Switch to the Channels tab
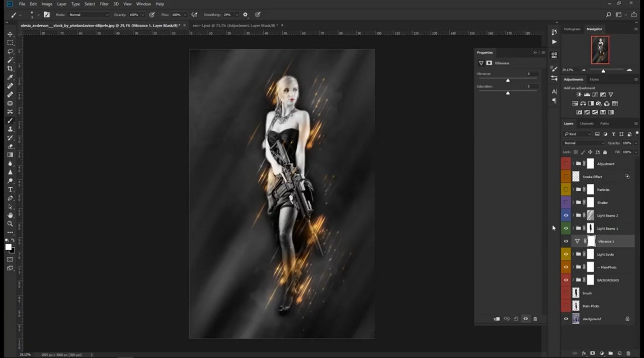 coord(587,123)
